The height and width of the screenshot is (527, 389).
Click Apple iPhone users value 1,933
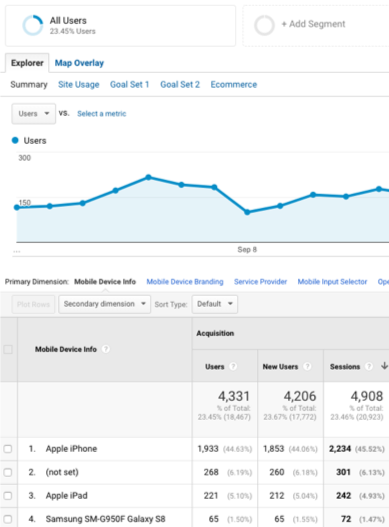(x=208, y=449)
